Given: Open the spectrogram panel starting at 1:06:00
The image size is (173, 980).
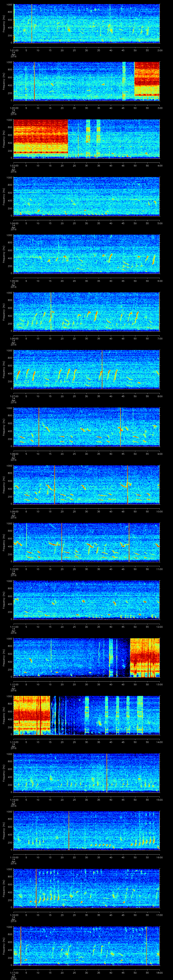Looking at the screenshot, I should coord(87,312).
